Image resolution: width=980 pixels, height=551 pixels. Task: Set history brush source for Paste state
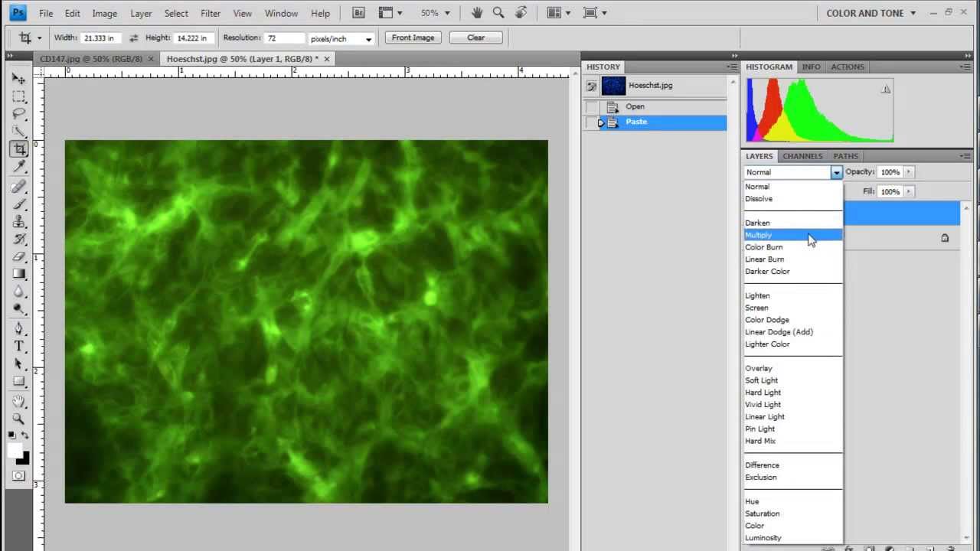point(592,122)
